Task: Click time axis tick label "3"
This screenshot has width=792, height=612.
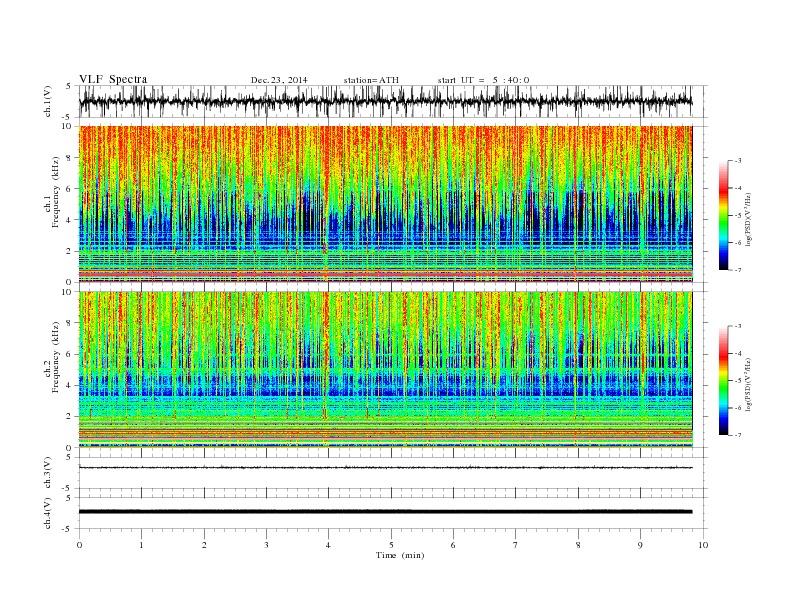Action: (x=266, y=545)
